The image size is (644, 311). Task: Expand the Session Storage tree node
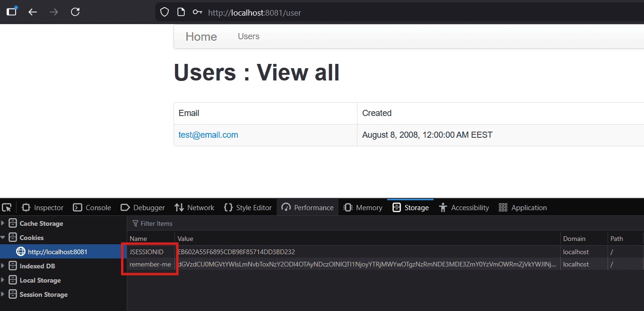pos(3,294)
